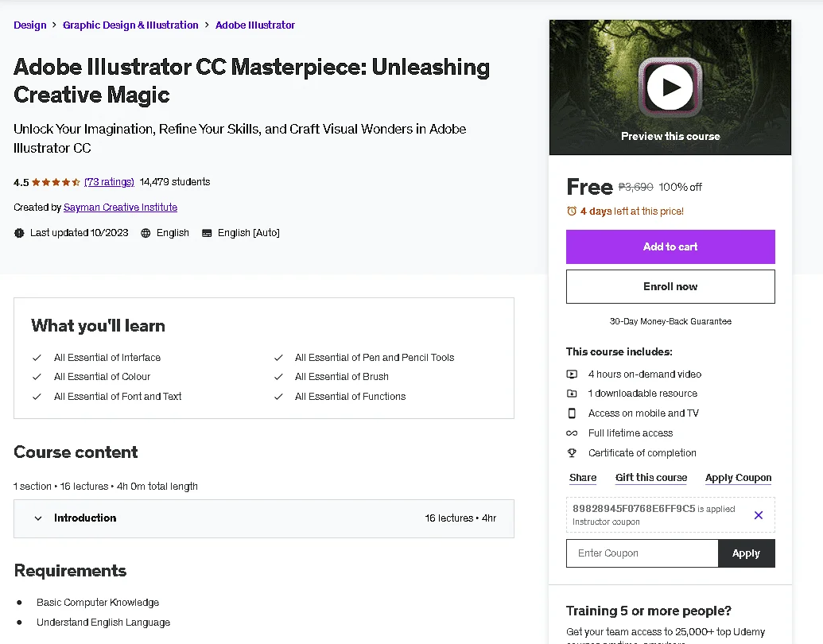Click '1 downloadable resource' text
The width and height of the screenshot is (823, 644).
click(642, 394)
